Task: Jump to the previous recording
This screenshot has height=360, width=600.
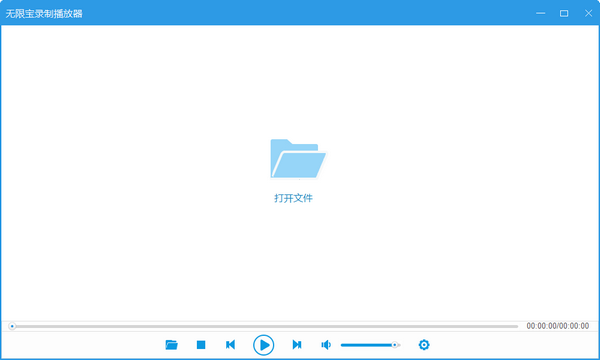Action: click(230, 345)
